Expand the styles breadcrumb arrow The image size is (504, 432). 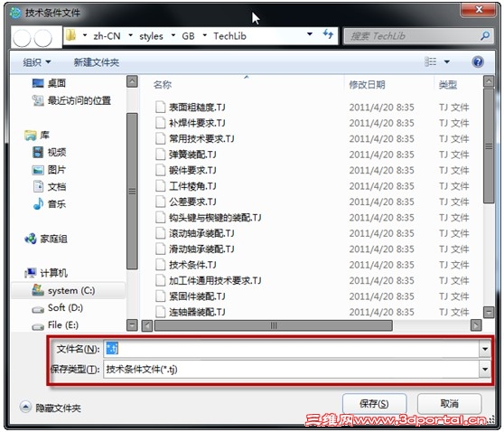pyautogui.click(x=130, y=35)
